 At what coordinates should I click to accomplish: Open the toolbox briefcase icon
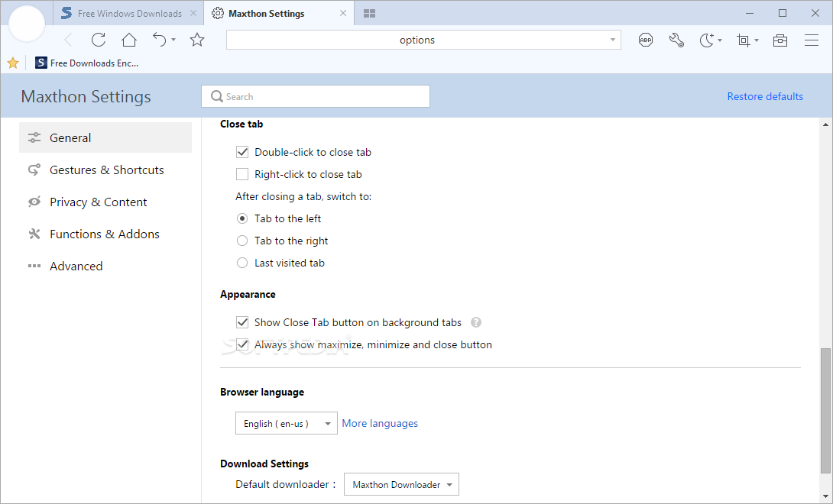tap(780, 40)
